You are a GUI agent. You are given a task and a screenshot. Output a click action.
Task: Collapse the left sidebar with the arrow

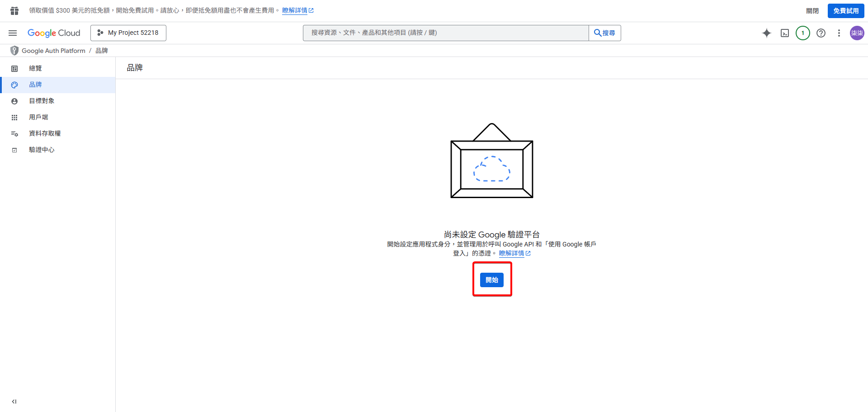14,401
